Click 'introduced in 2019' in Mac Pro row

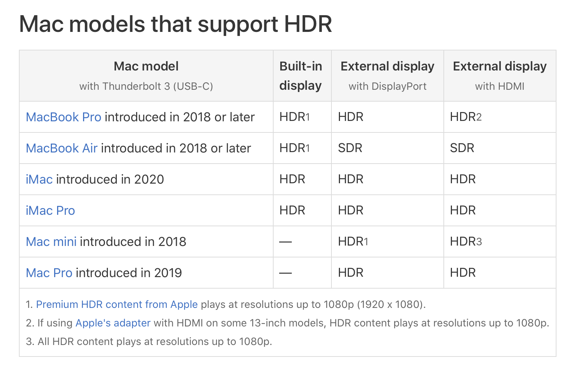pyautogui.click(x=129, y=273)
